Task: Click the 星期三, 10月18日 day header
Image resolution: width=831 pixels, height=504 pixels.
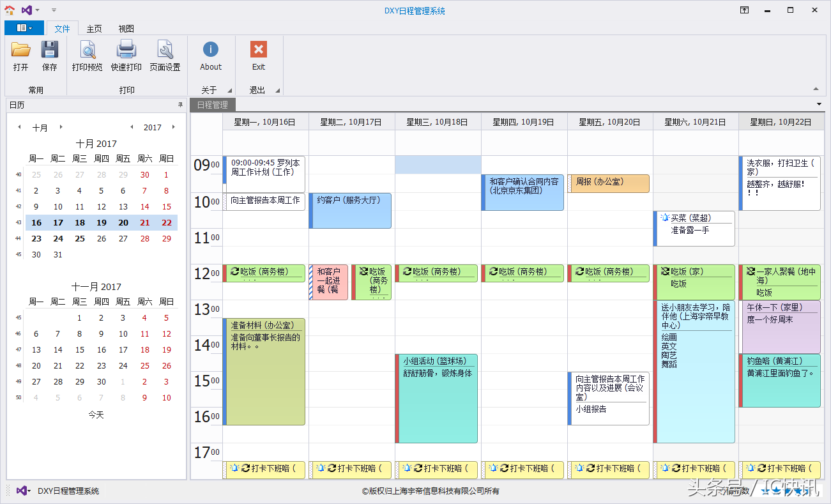Action: coord(438,122)
